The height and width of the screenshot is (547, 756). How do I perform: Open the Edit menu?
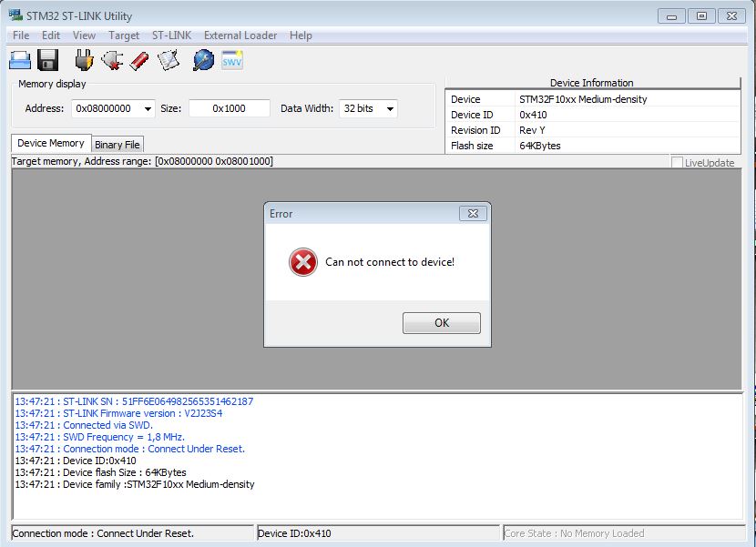click(51, 35)
